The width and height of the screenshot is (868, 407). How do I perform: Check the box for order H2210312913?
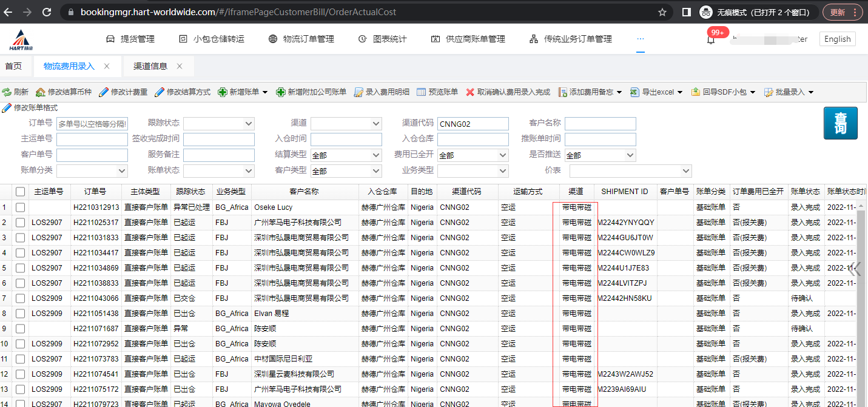click(21, 207)
